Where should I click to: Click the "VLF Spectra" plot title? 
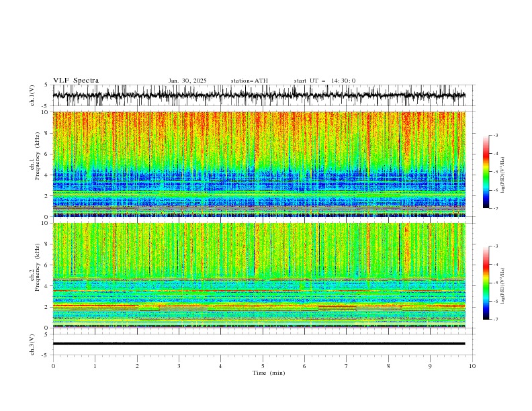click(76, 81)
